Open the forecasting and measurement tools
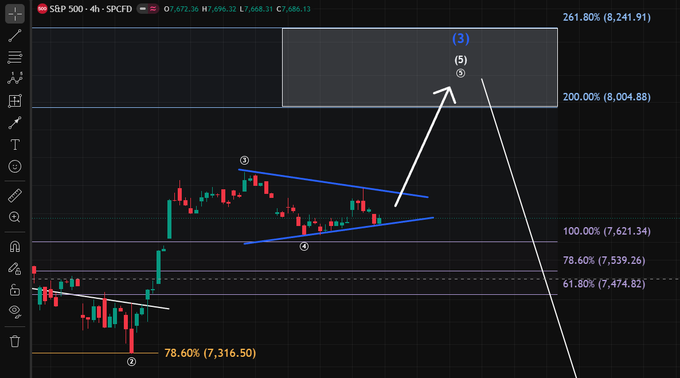680x378 pixels. (x=15, y=101)
